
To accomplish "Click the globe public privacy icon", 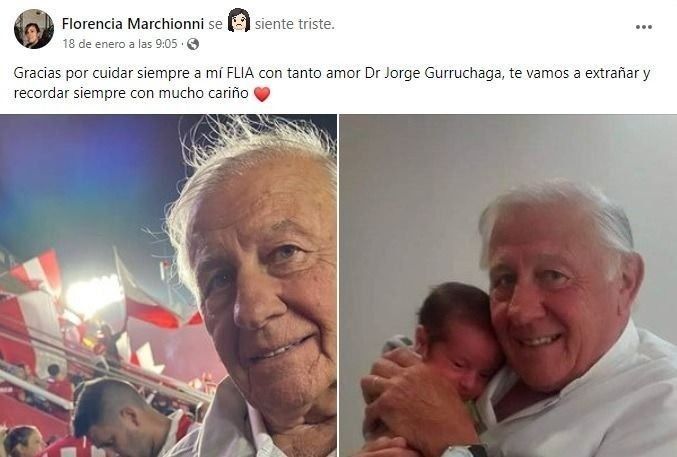I will [193, 44].
